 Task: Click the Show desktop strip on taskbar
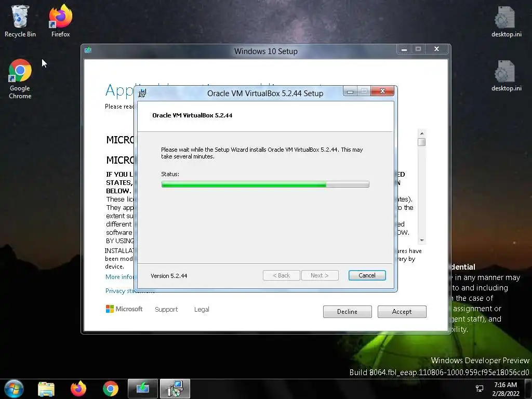(x=528, y=389)
